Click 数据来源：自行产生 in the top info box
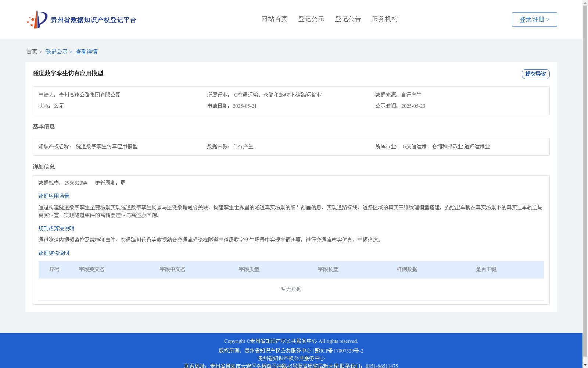This screenshot has width=588, height=368. coord(398,95)
